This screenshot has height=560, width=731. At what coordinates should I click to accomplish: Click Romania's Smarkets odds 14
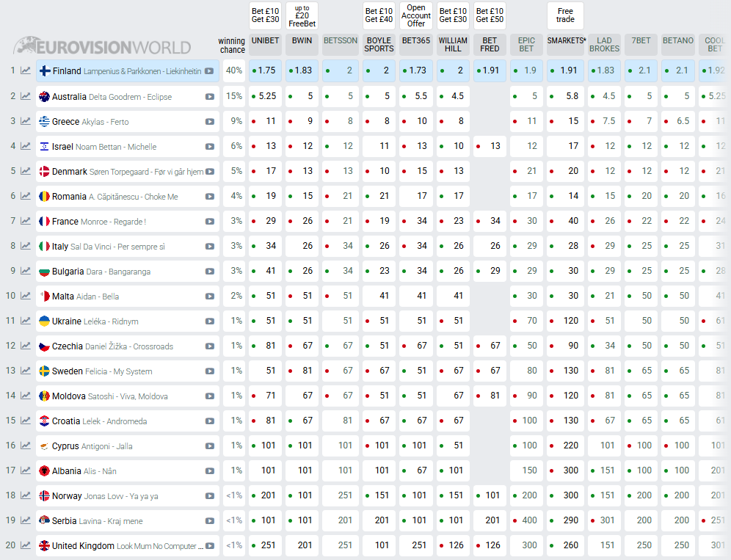coord(565,196)
